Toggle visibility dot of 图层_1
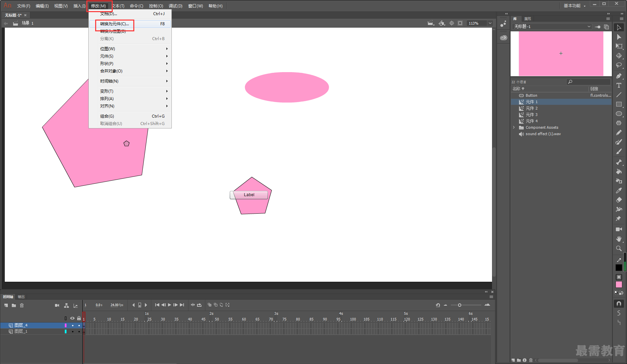627x364 pixels. (x=73, y=332)
